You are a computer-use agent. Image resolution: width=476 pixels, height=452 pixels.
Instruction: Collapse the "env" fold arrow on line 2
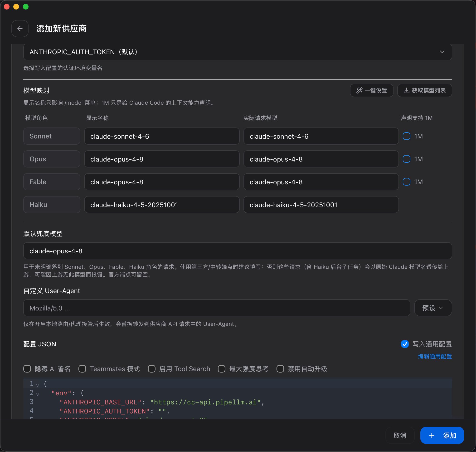pyautogui.click(x=38, y=394)
